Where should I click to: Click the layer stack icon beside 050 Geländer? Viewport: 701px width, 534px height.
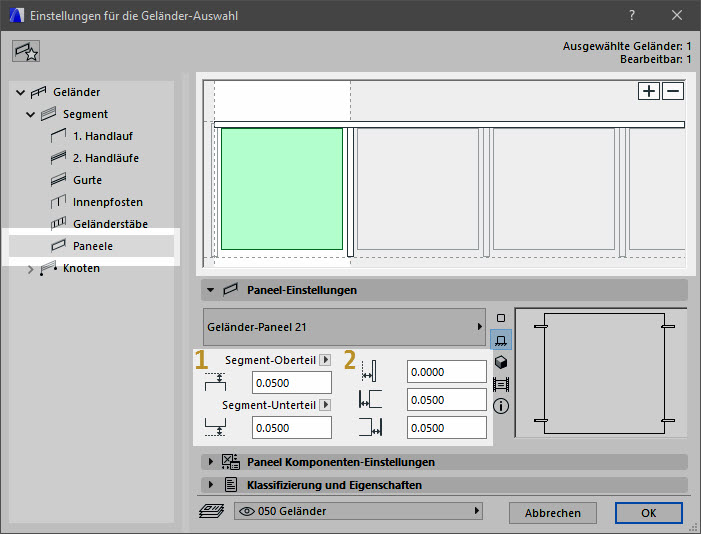(x=211, y=511)
